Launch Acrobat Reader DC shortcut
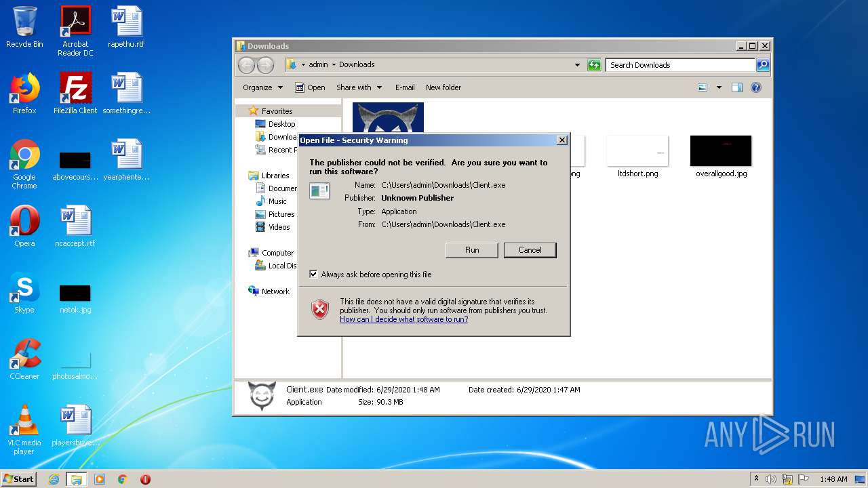868x488 pixels. click(75, 31)
